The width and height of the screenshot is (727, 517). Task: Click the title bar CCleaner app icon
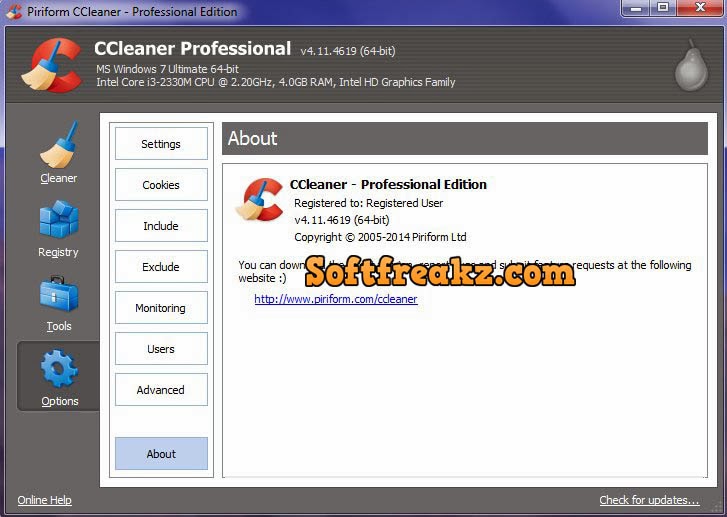13,11
